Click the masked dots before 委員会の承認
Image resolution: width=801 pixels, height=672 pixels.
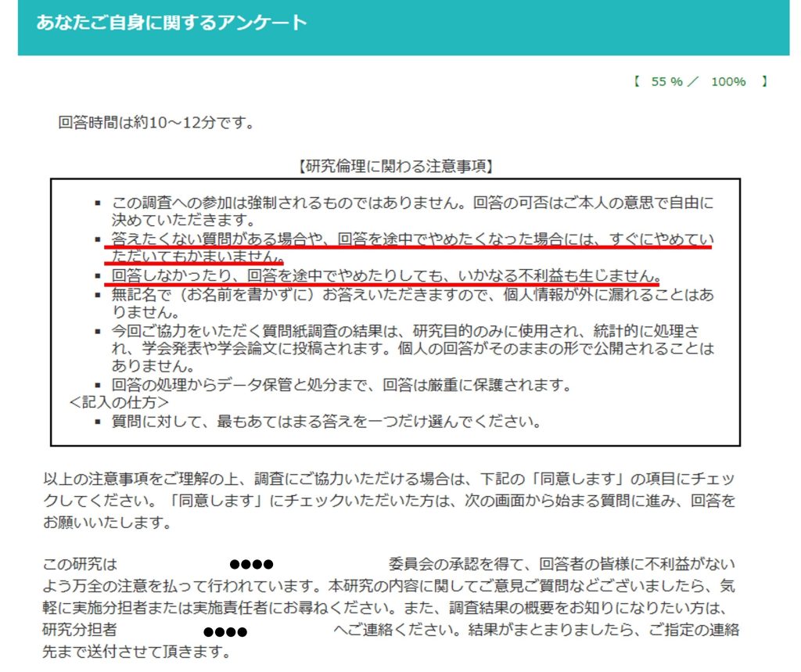coord(251,565)
